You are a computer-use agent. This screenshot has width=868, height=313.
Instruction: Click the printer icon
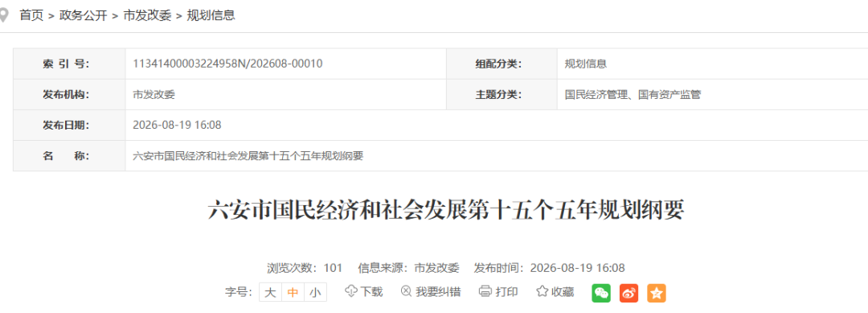(485, 291)
